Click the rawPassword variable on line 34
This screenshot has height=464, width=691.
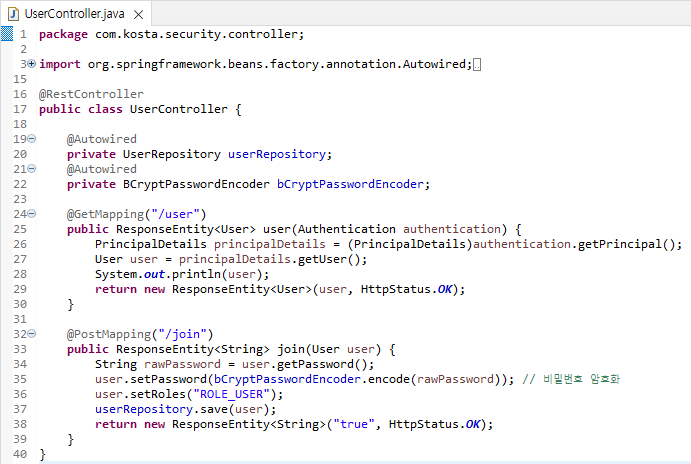(182, 364)
